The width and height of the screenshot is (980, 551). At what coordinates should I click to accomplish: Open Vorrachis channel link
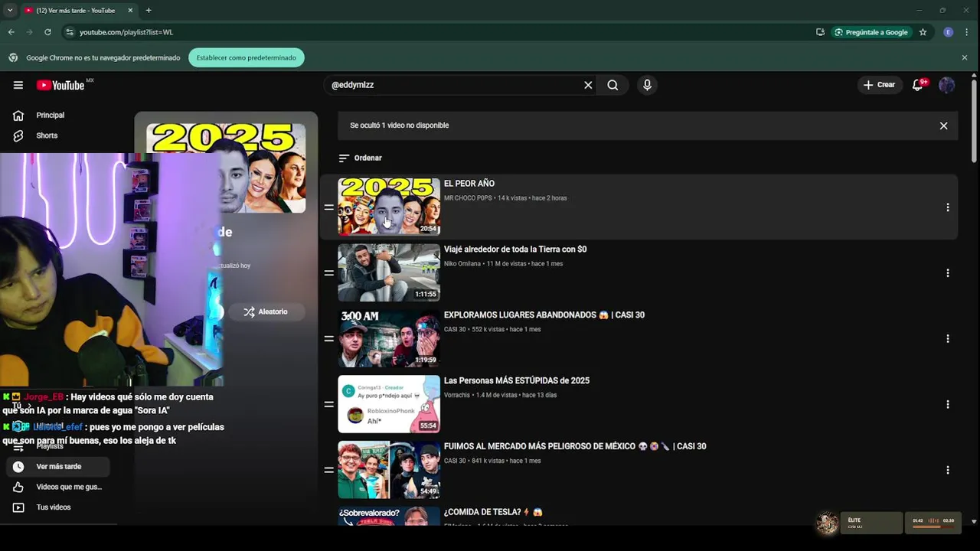(457, 396)
